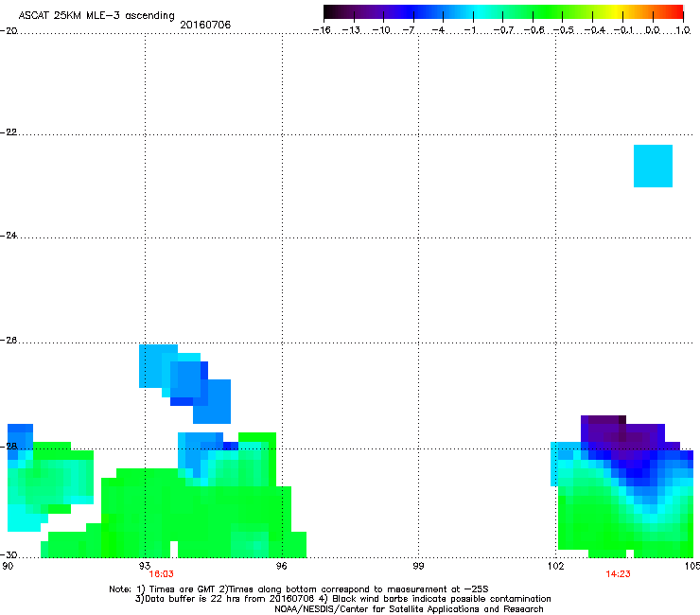Click the note line starting 'Note: 1) Times are GMT'
Screen dimensions: 700x615
[x=299, y=589]
